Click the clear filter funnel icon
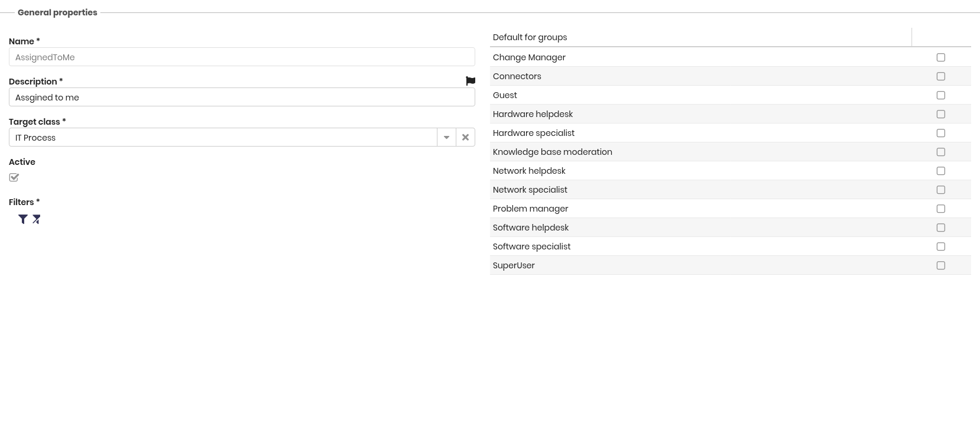The image size is (980, 422). [37, 219]
